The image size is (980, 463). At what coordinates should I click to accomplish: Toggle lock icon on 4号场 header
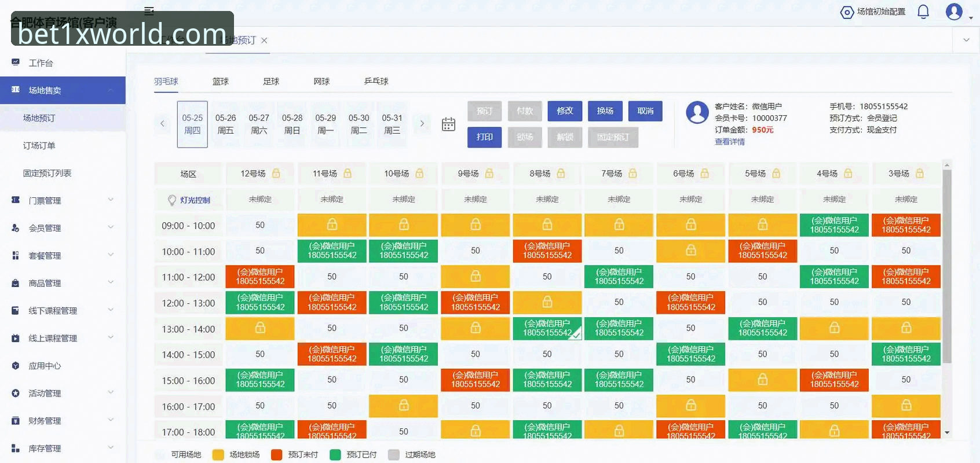(848, 174)
